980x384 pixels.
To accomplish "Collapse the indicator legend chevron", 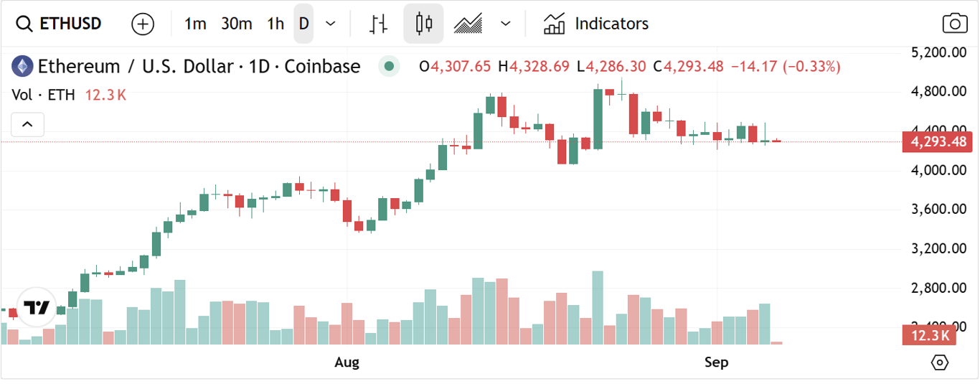I will click(27, 125).
